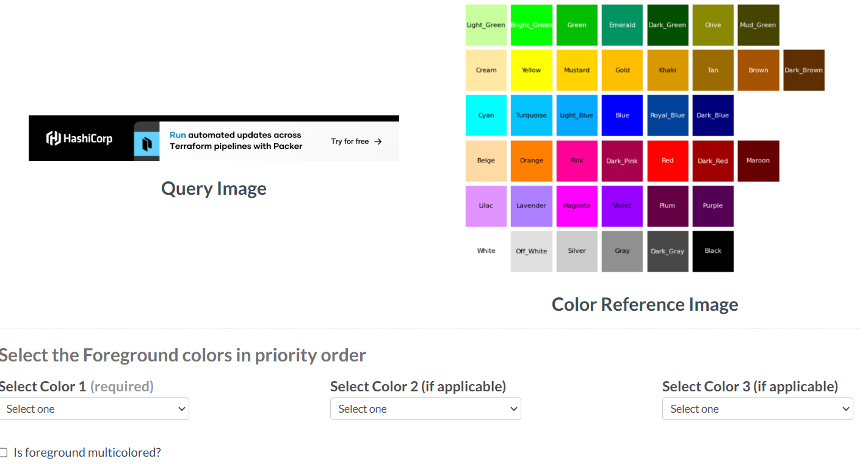Image resolution: width=868 pixels, height=464 pixels.
Task: Click the Violet color swatch
Action: [x=622, y=206]
